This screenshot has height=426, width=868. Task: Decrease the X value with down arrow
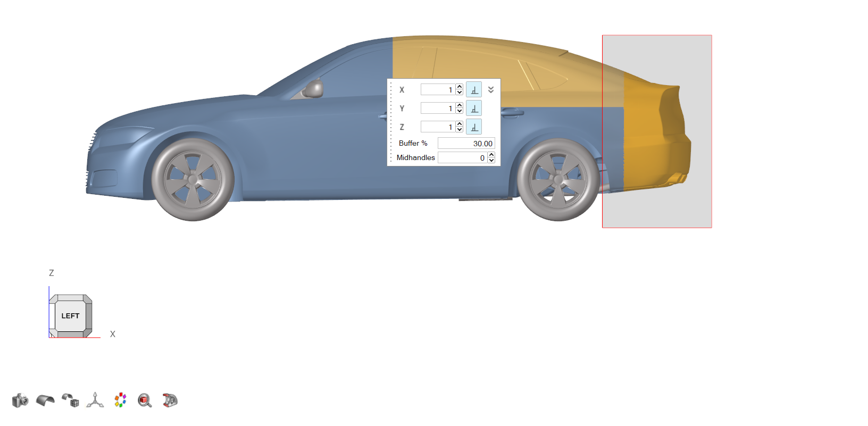coord(460,93)
